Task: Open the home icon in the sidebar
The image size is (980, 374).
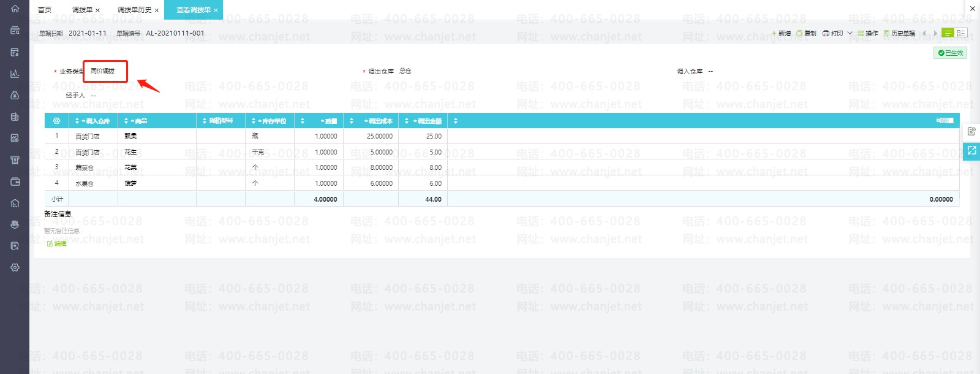Action: click(15, 9)
